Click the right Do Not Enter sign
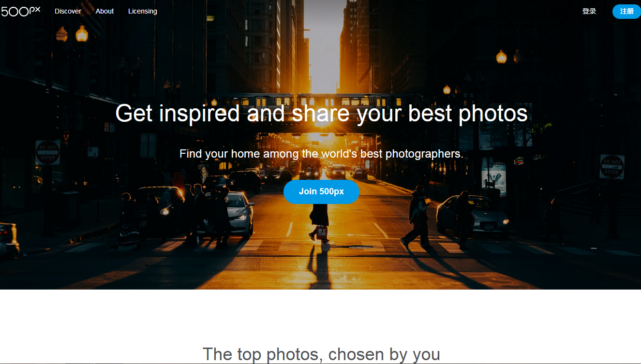The height and width of the screenshot is (364, 641). point(612,167)
